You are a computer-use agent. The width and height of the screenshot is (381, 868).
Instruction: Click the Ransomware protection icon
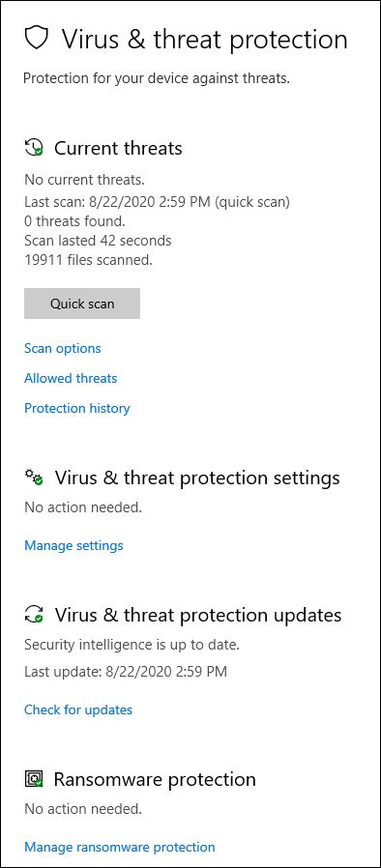click(35, 779)
